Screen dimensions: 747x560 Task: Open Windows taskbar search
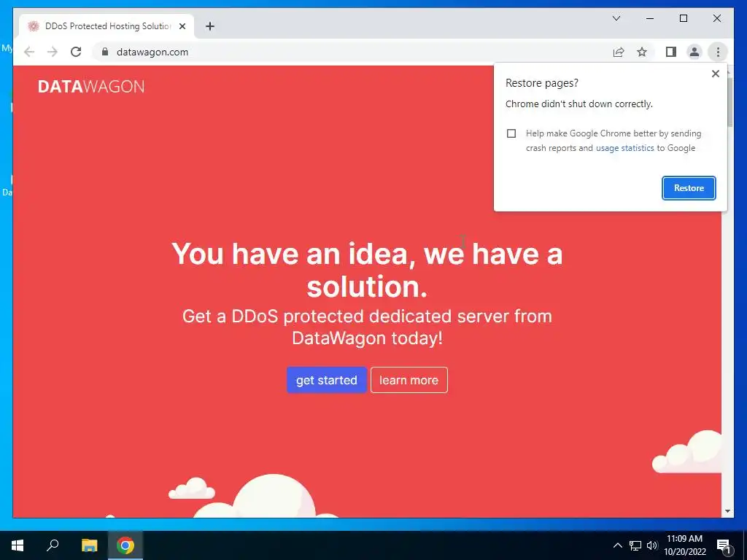(53, 545)
